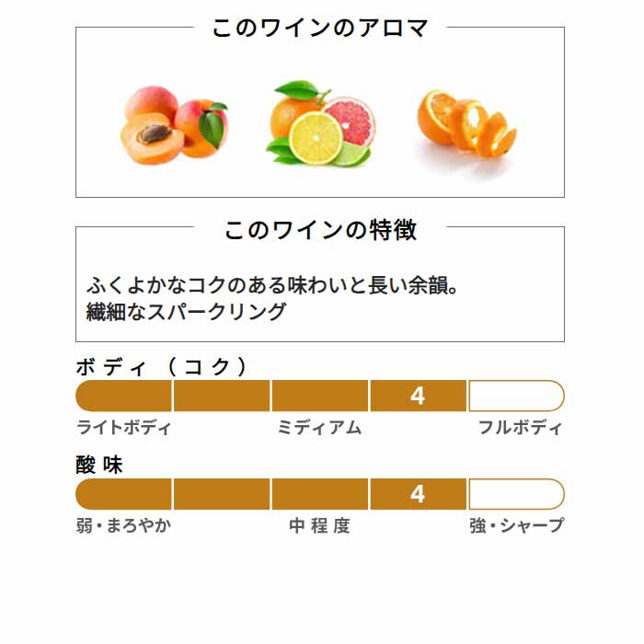Select the mixed citrus fruits image
Image resolution: width=644 pixels, height=644 pixels.
[x=321, y=122]
